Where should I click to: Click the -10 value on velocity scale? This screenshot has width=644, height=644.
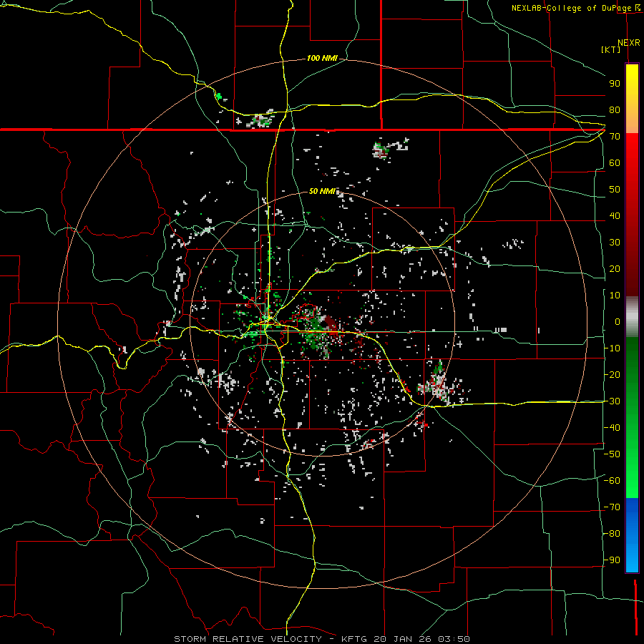pos(612,348)
